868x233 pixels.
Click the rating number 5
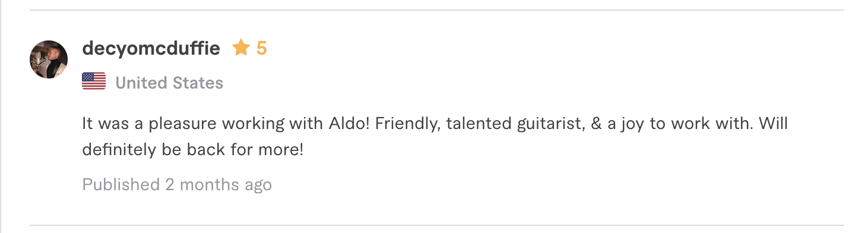[261, 48]
